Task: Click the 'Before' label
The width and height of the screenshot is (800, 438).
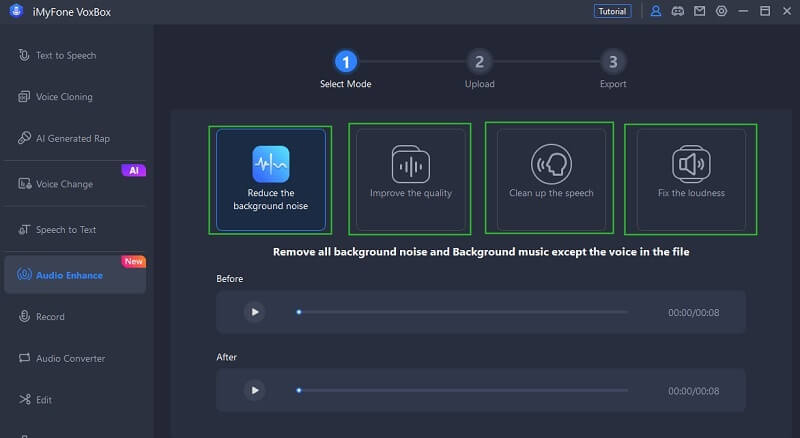Action: coord(230,279)
